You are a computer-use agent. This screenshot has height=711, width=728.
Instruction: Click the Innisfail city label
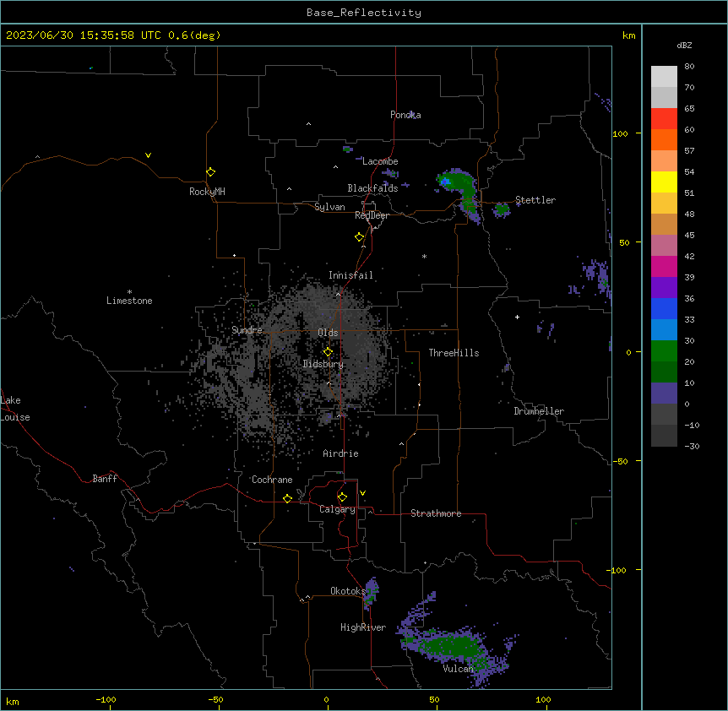(350, 275)
